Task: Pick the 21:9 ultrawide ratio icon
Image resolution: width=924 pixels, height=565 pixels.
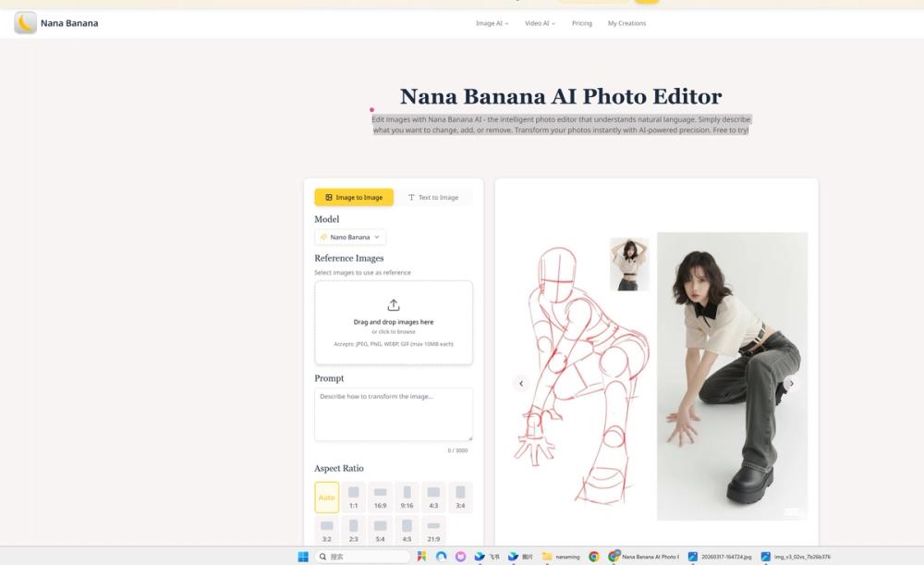Action: [433, 526]
